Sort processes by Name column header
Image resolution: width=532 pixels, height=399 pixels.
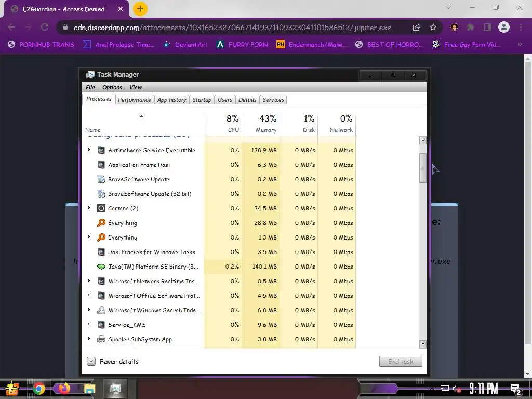coord(143,124)
